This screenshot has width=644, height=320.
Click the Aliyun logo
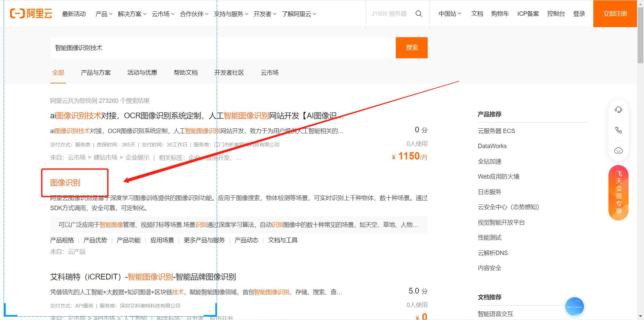(x=31, y=13)
